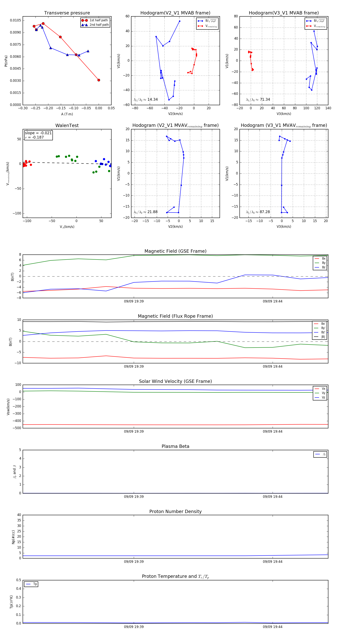Click the 'Vsw(km/s)' y-axis label

8,407
